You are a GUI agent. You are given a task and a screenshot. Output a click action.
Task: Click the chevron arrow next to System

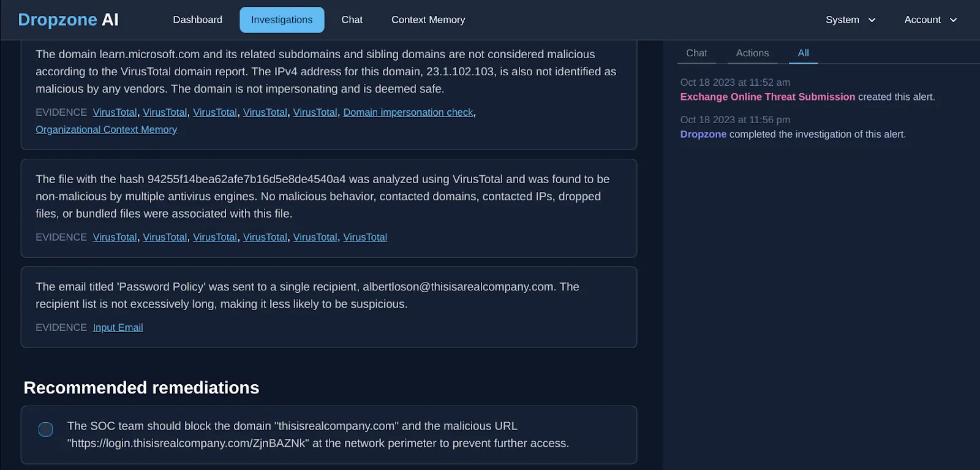872,20
